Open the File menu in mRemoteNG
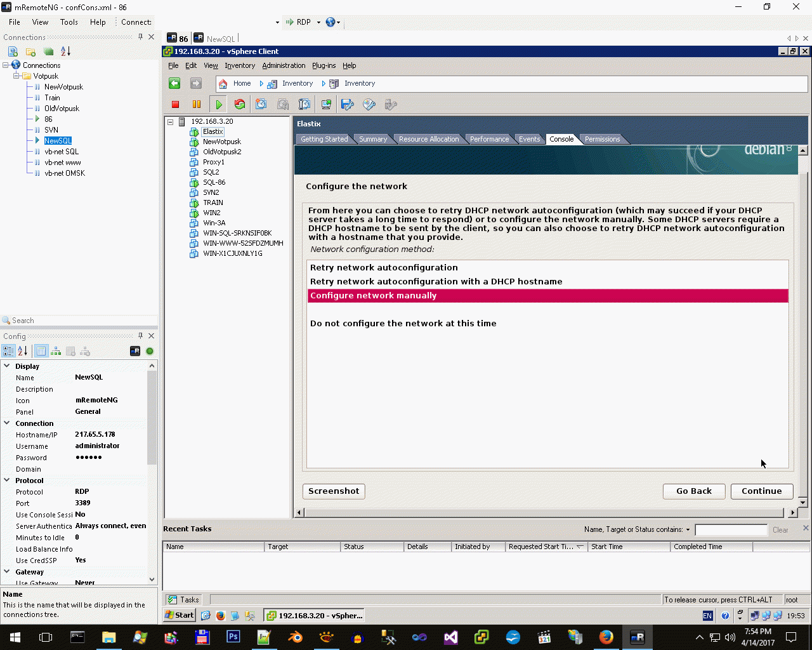The image size is (812, 650). click(x=15, y=22)
